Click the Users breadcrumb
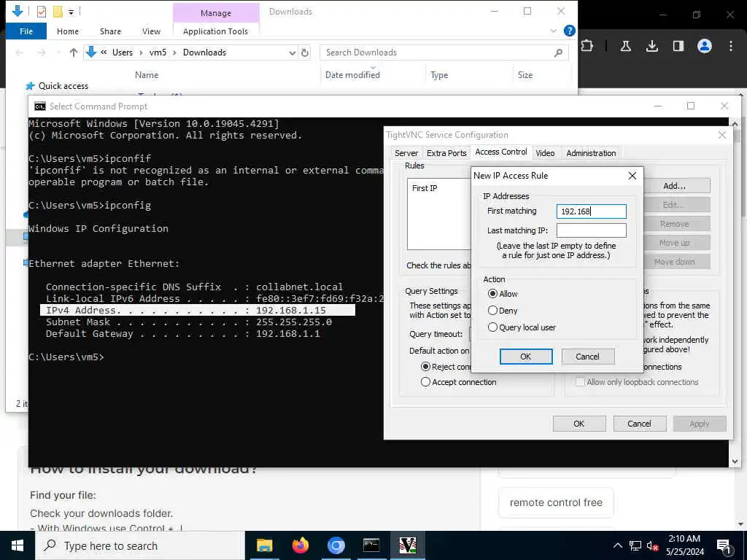 pyautogui.click(x=123, y=52)
